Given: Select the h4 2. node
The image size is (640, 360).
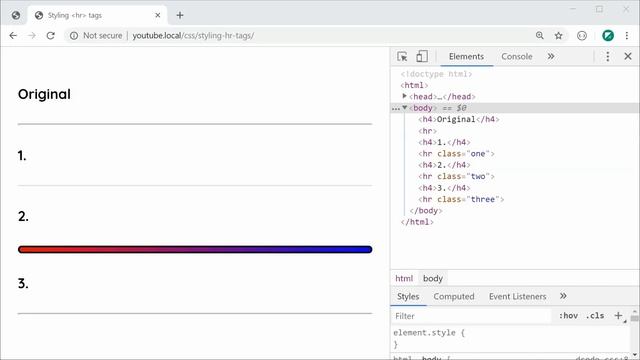Looking at the screenshot, I should pyautogui.click(x=444, y=165).
